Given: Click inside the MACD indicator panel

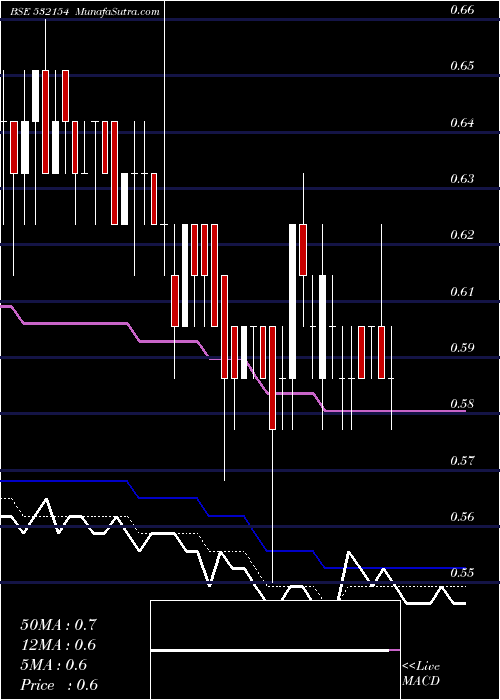Looking at the screenshot, I should tap(275, 650).
